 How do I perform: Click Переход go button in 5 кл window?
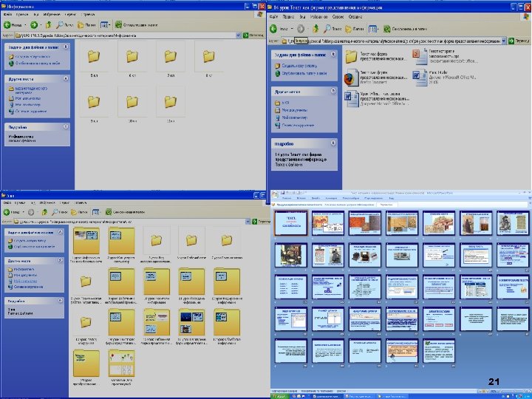pyautogui.click(x=262, y=221)
